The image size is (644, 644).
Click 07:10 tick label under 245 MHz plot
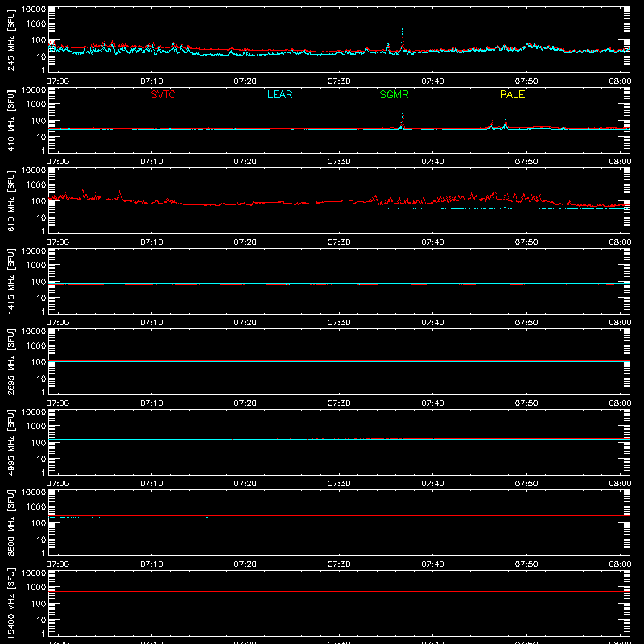click(151, 81)
